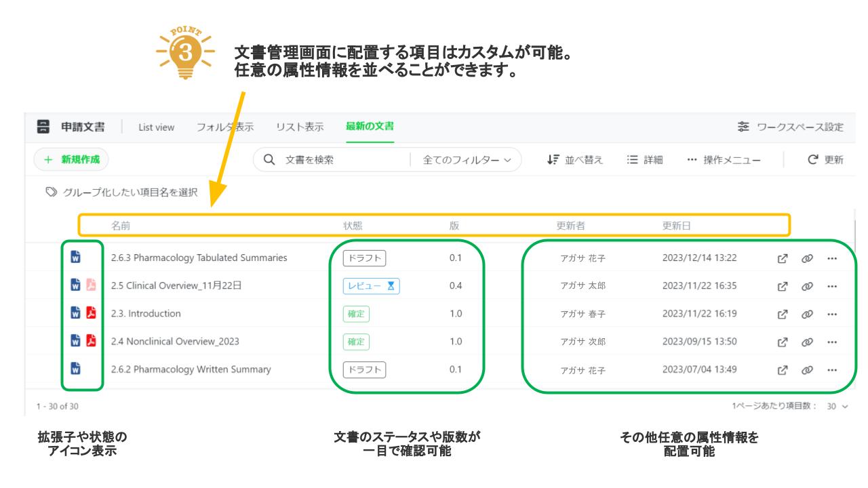
Task: Open the 操作メニュー actions menu
Action: coord(724,160)
